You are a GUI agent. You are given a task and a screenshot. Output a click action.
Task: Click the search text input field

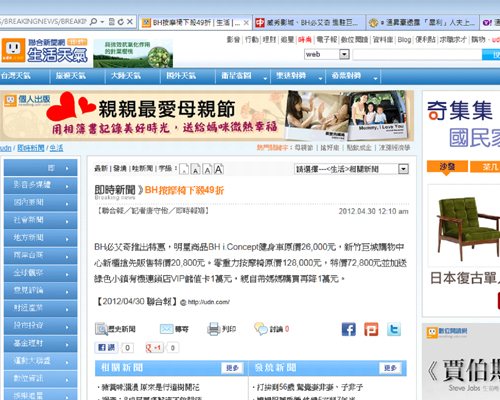(417, 54)
